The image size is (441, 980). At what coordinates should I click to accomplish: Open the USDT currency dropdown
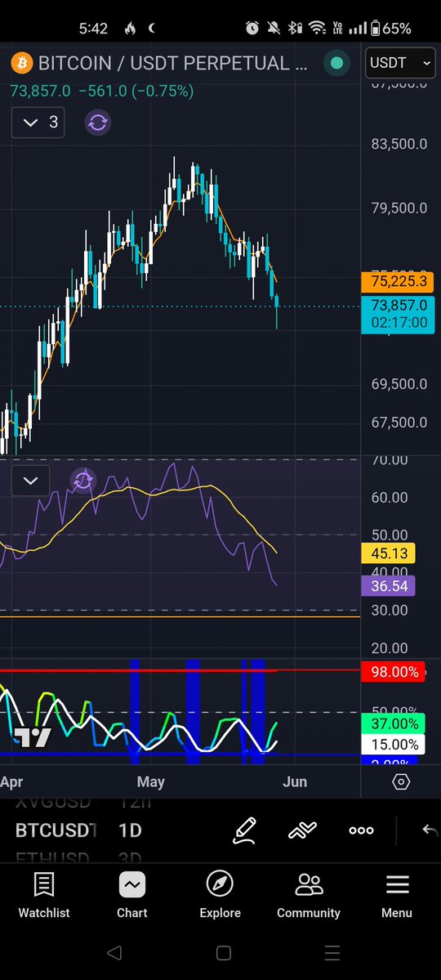[400, 63]
